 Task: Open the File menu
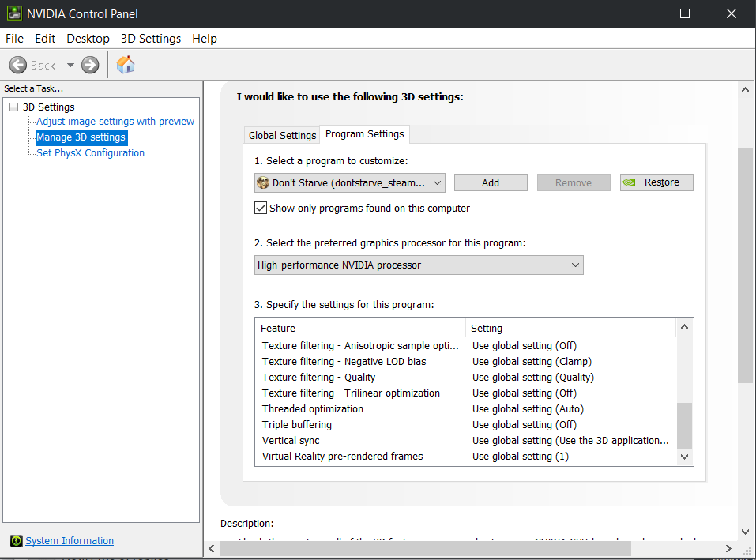pos(14,39)
